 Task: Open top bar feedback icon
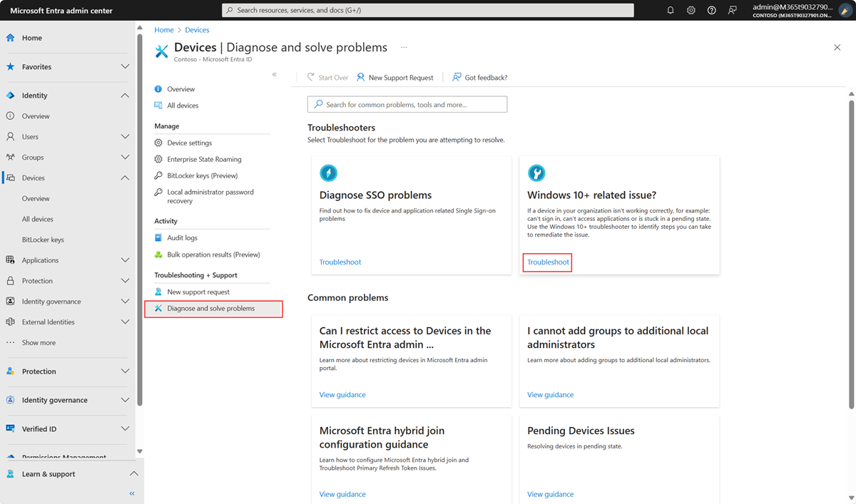(x=733, y=11)
